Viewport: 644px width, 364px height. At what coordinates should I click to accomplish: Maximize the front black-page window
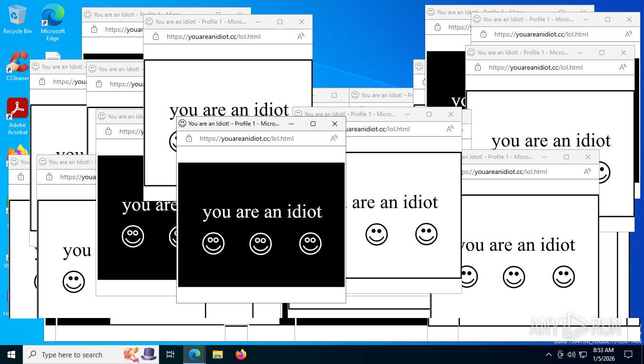tap(313, 124)
